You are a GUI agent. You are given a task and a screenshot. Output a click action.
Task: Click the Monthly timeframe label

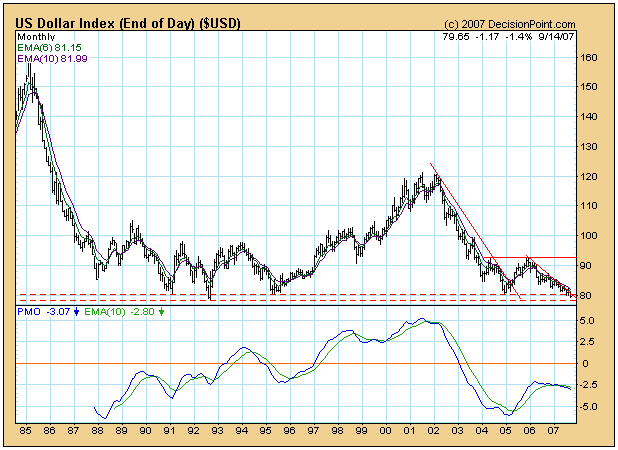click(36, 37)
